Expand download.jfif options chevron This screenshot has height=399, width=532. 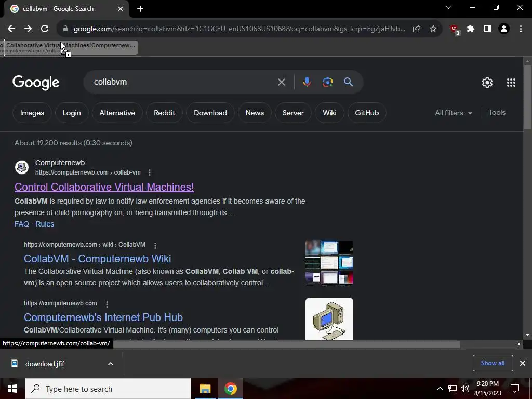(111, 364)
